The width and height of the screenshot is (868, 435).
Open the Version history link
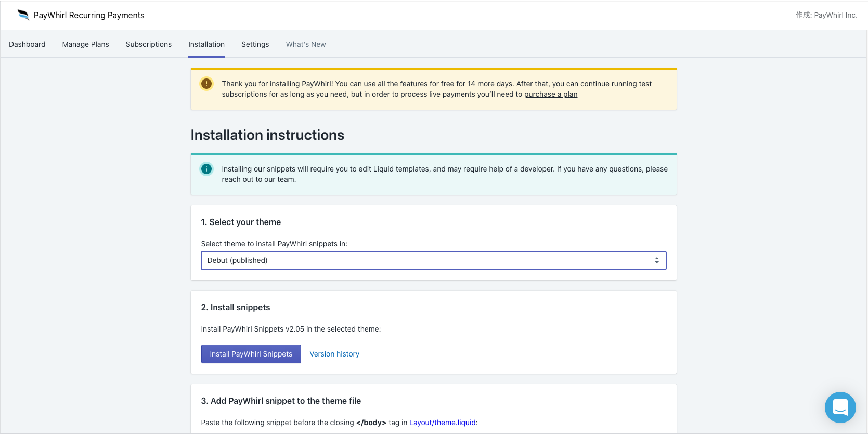tap(334, 354)
